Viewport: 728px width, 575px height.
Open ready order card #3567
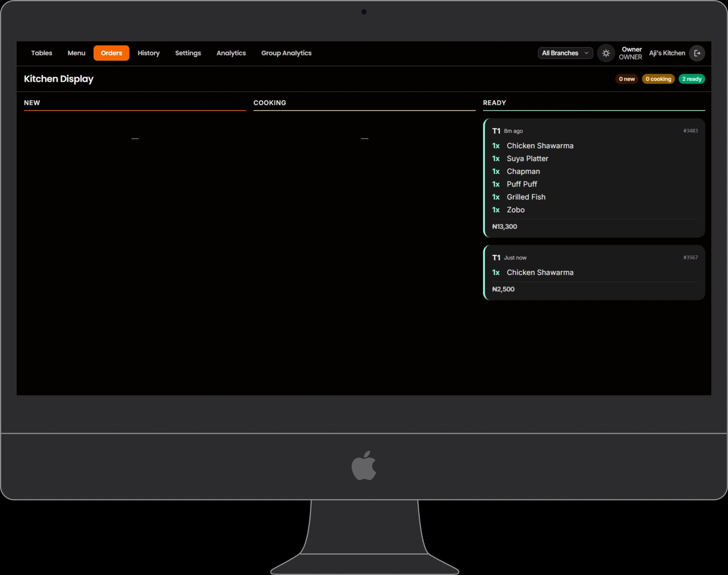pos(594,272)
